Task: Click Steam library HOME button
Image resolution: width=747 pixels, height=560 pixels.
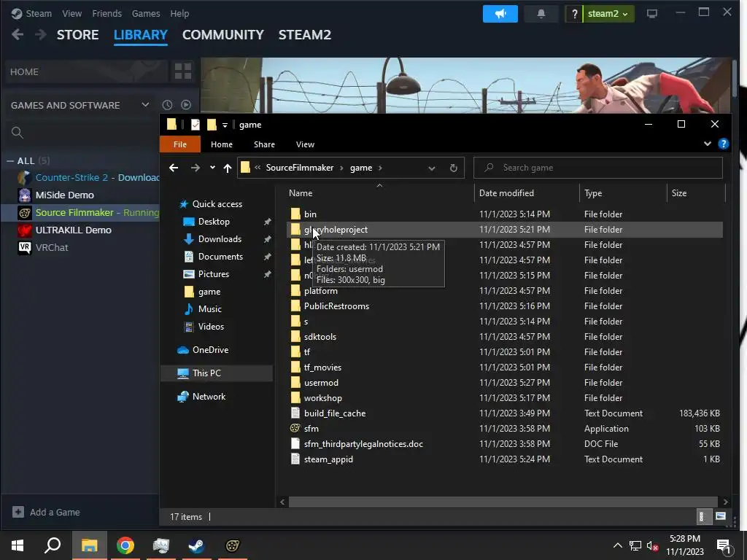Action: [87, 72]
